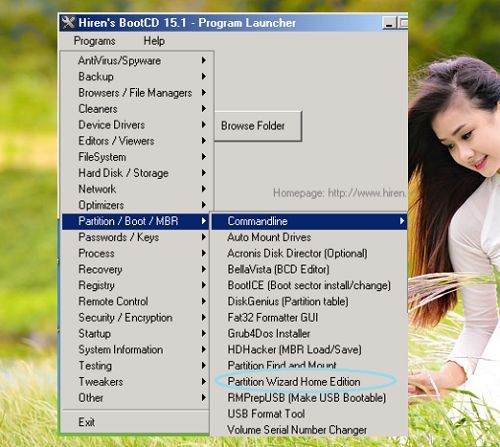Viewport: 500px width, 447px height.
Task: Open the Cleaners submenu
Action: tap(135, 109)
